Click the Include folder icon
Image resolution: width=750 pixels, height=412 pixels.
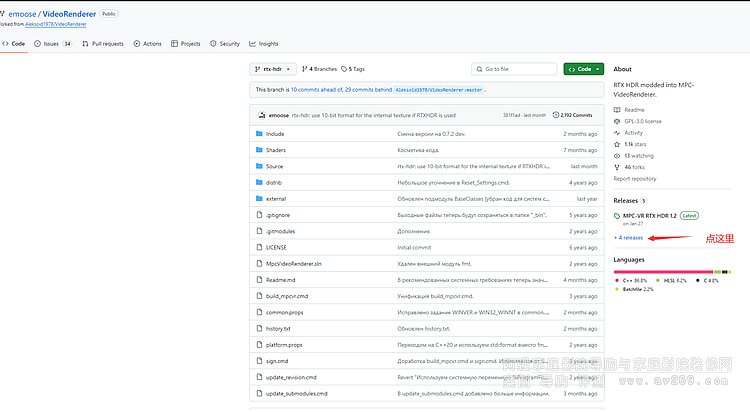pyautogui.click(x=258, y=133)
